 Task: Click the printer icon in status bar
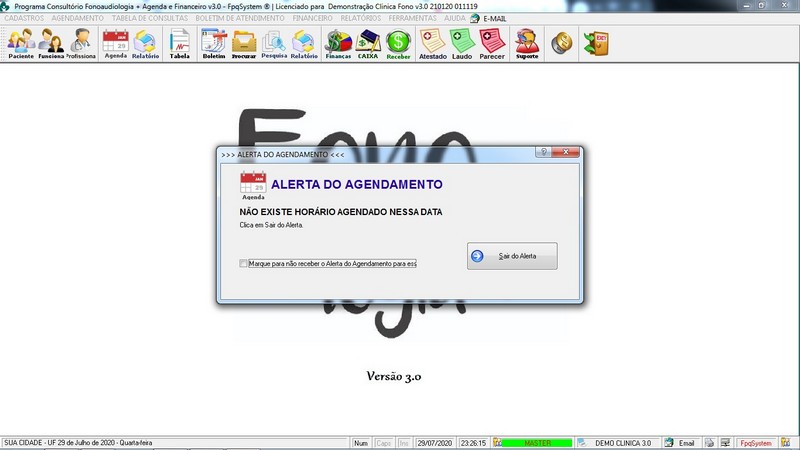[709, 443]
